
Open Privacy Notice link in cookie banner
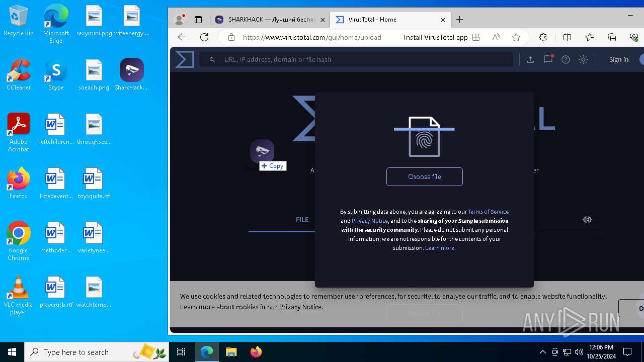tap(300, 307)
